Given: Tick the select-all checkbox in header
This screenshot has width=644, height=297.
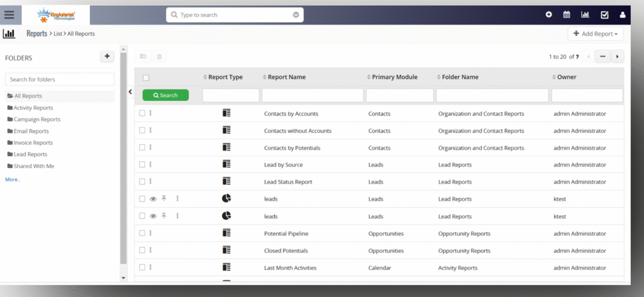Looking at the screenshot, I should pyautogui.click(x=146, y=77).
